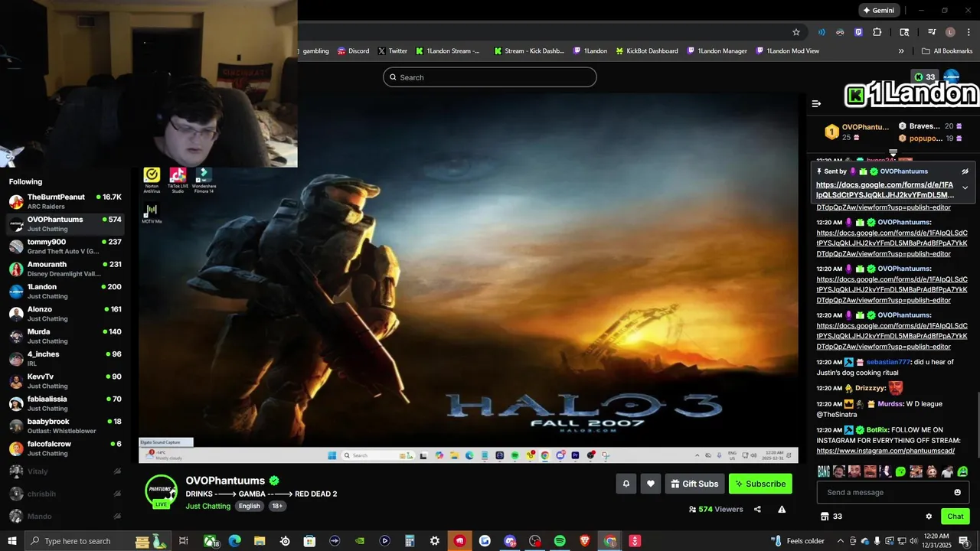The image size is (980, 551).
Task: Open tommy900 channel in Following list
Action: (x=65, y=246)
